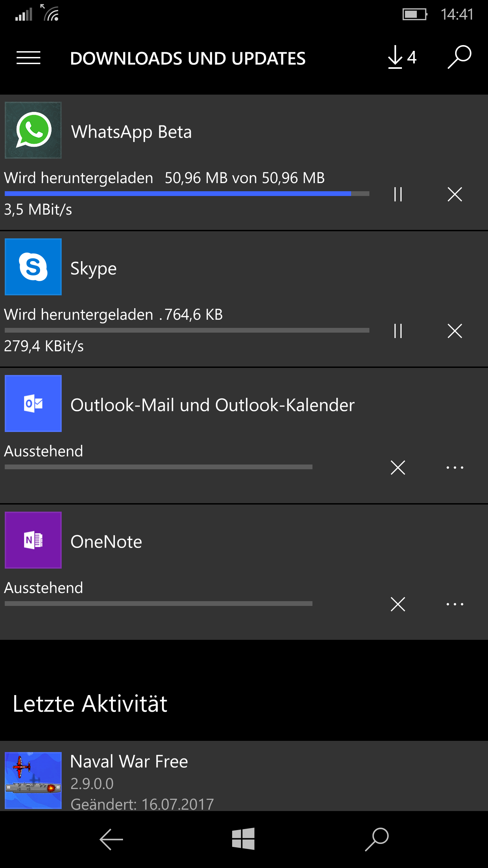Tap the 14:41 clock in status bar

[x=457, y=14]
